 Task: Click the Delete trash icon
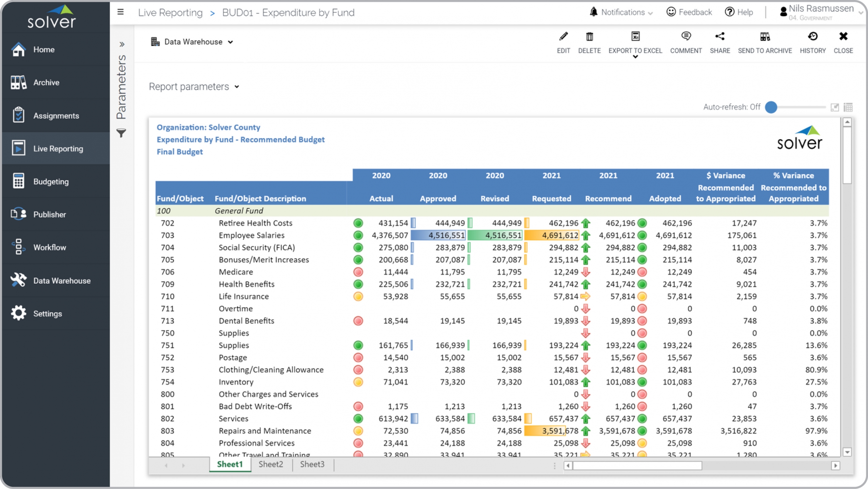pyautogui.click(x=589, y=37)
